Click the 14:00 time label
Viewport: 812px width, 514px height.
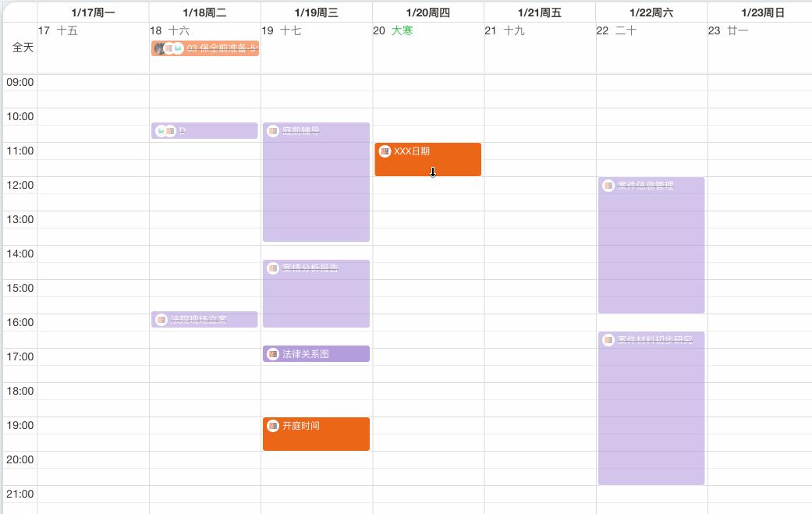pyautogui.click(x=20, y=253)
